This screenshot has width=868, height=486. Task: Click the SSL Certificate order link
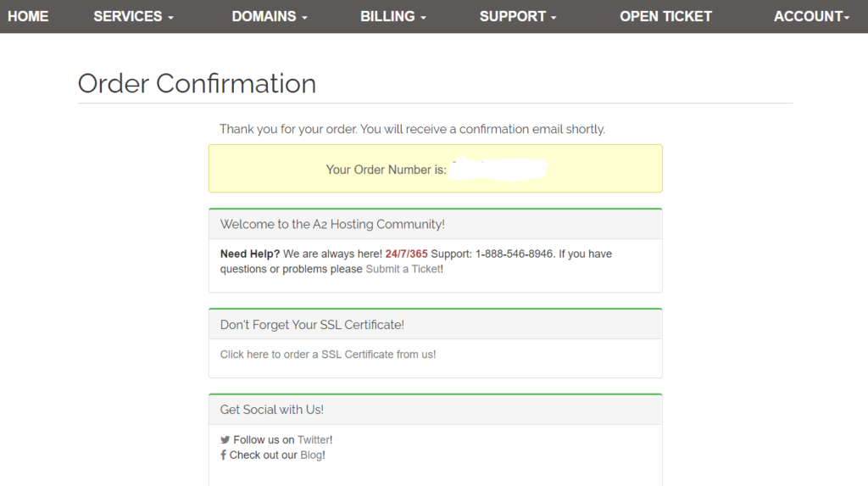(x=328, y=354)
